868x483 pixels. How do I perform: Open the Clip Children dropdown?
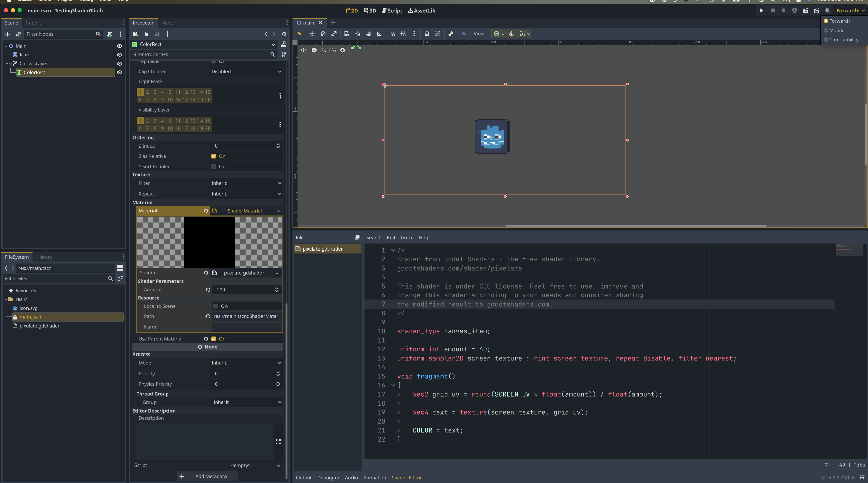(x=246, y=71)
